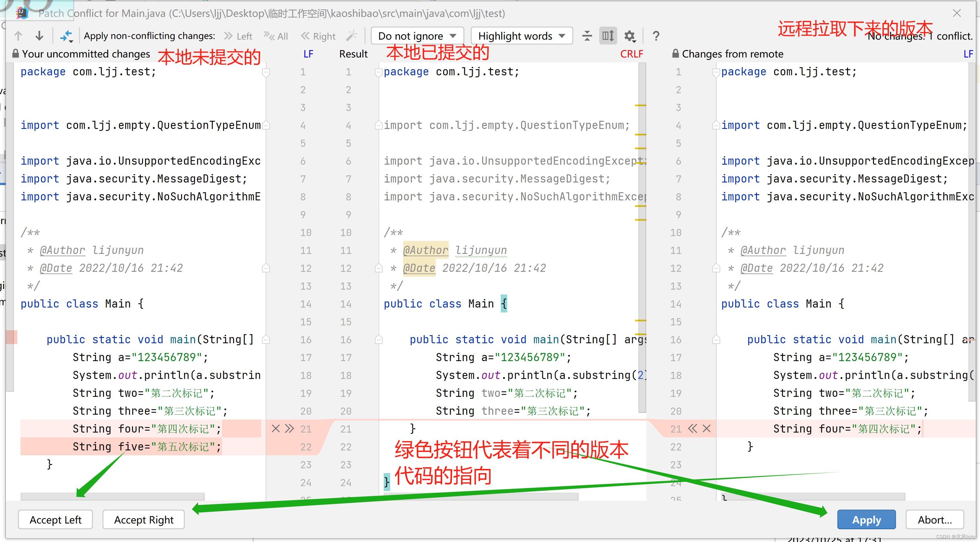Open the help question mark
The height and width of the screenshot is (542, 980).
click(656, 36)
